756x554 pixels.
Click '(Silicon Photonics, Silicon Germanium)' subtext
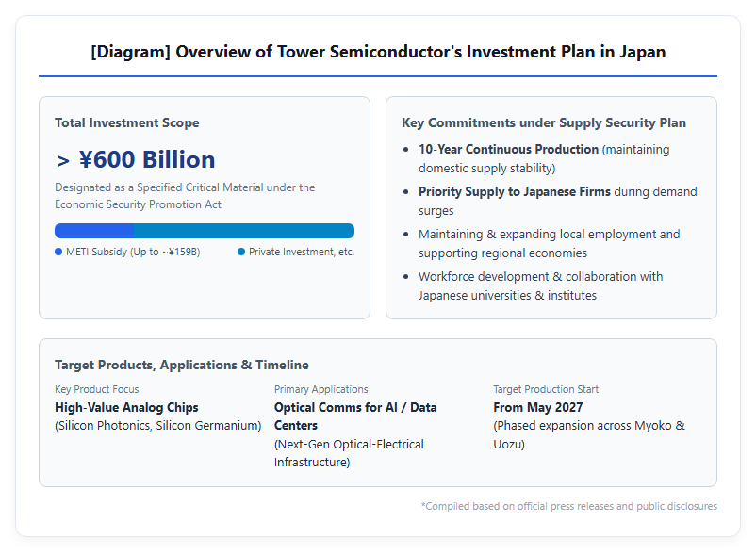tap(158, 426)
